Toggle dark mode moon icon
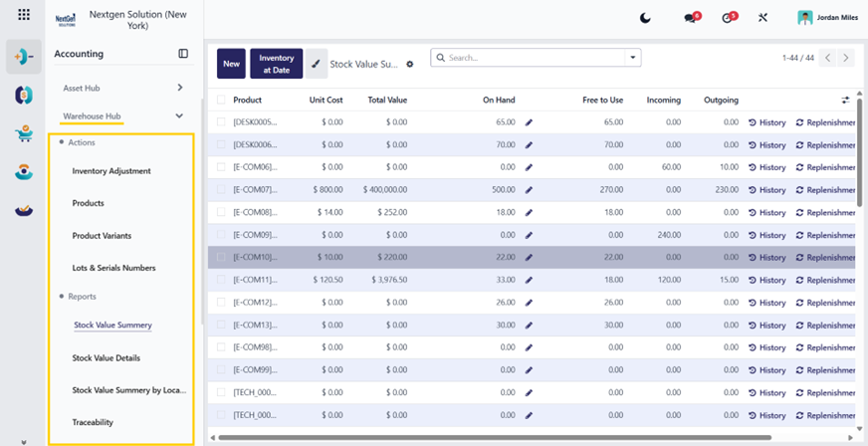The height and width of the screenshot is (446, 868). point(645,18)
